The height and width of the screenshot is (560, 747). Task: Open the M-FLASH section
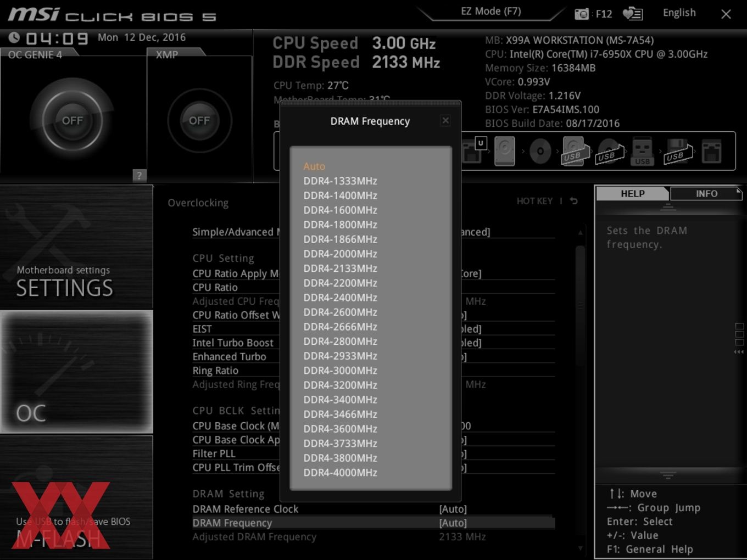pyautogui.click(x=76, y=497)
